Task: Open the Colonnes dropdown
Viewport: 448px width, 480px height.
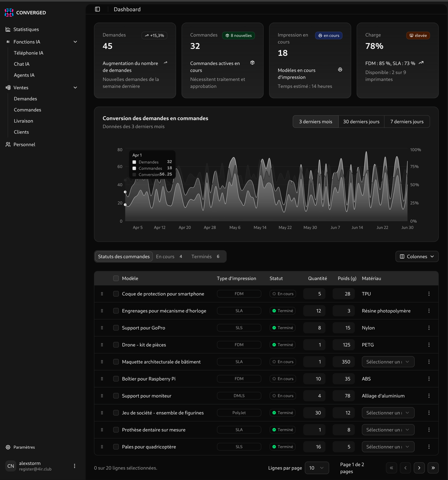Action: coord(417,256)
